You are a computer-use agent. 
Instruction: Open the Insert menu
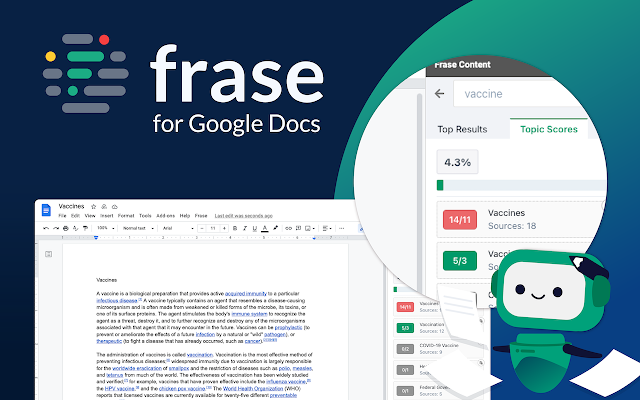(x=107, y=216)
